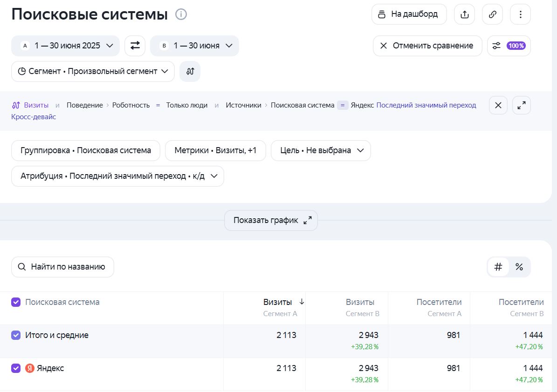Click Источники in filter breadcrumb

pos(243,105)
